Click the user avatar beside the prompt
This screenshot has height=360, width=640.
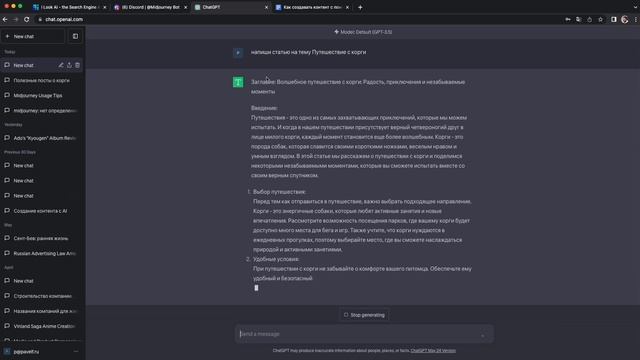point(238,53)
